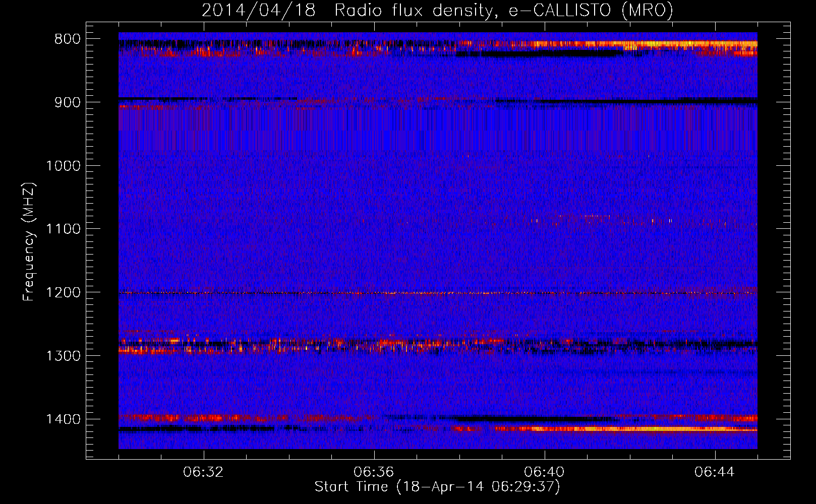Select the 1100 frequency axis label

pos(63,229)
